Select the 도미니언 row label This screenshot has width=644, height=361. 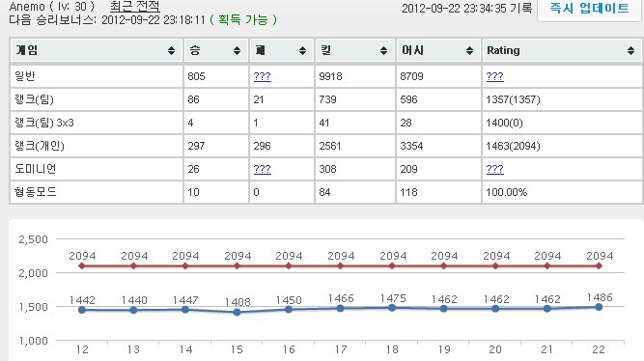(x=36, y=169)
